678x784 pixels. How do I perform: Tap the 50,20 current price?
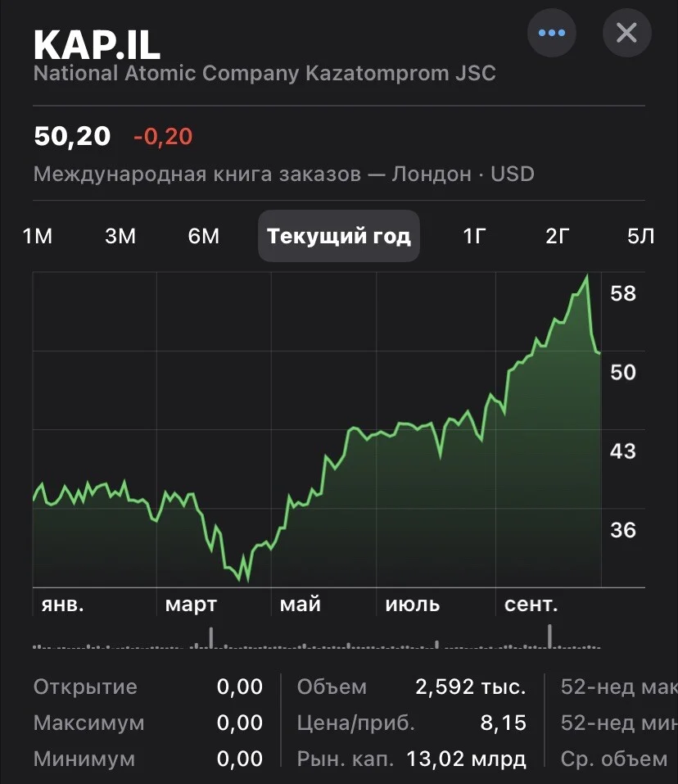[x=72, y=137]
